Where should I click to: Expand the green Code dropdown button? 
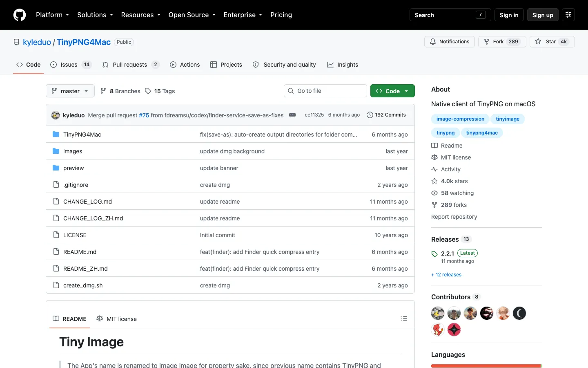click(392, 91)
